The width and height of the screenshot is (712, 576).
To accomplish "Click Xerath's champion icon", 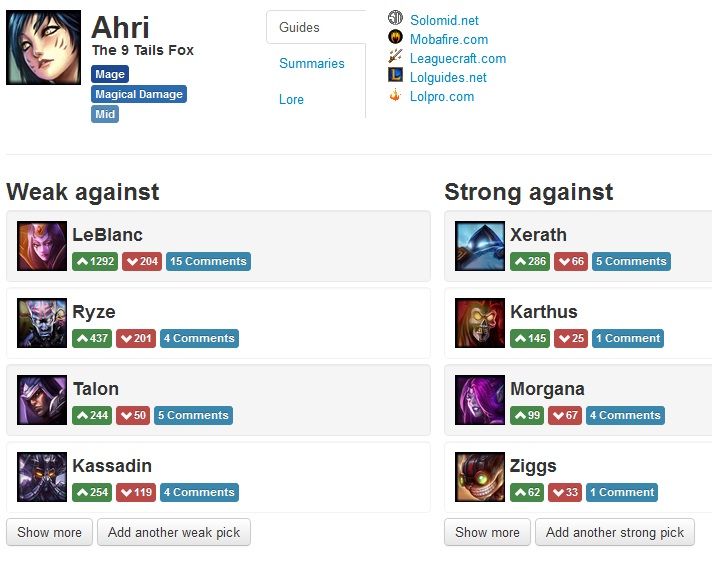I will [480, 246].
